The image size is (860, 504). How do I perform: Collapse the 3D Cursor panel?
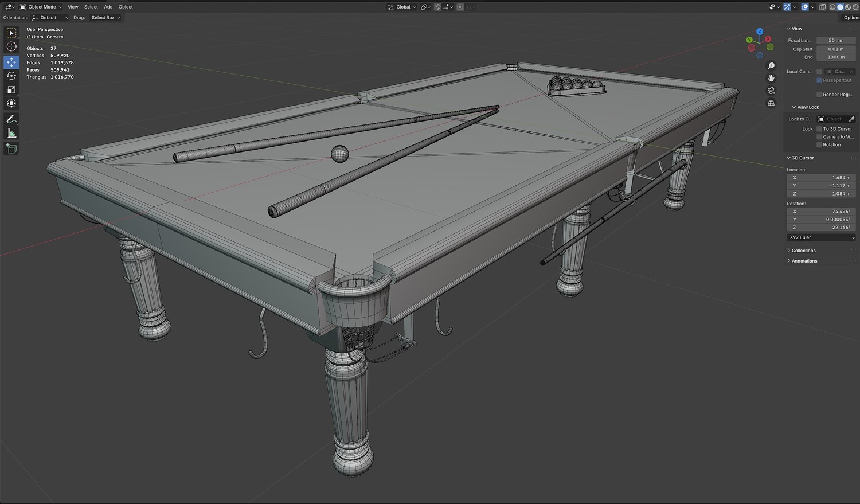(800, 158)
